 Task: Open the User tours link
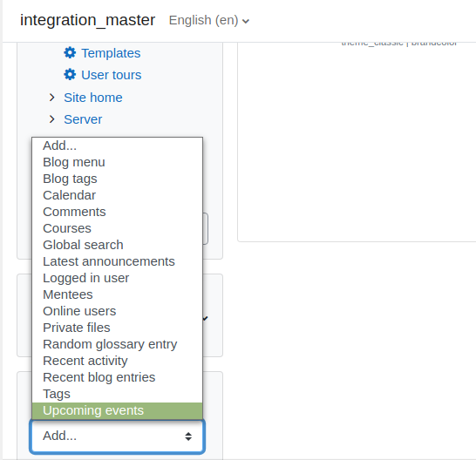click(112, 75)
